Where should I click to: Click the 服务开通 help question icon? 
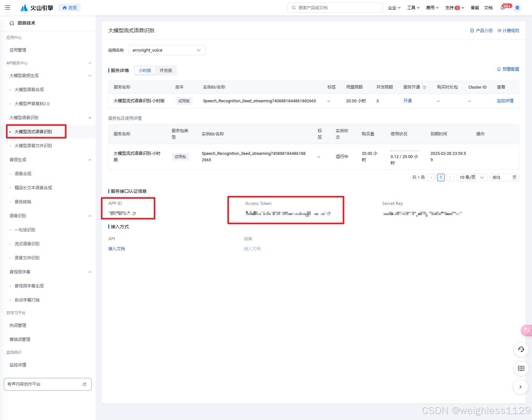point(424,87)
